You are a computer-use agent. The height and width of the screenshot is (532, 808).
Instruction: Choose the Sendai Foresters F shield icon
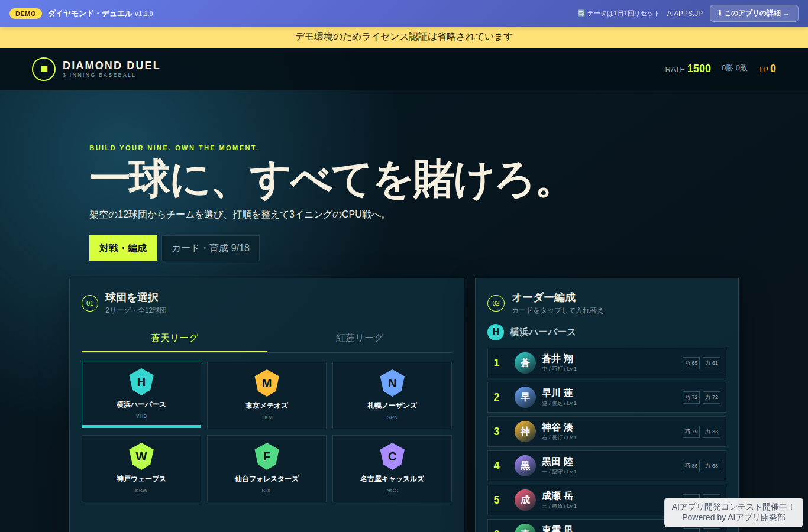pos(267,456)
